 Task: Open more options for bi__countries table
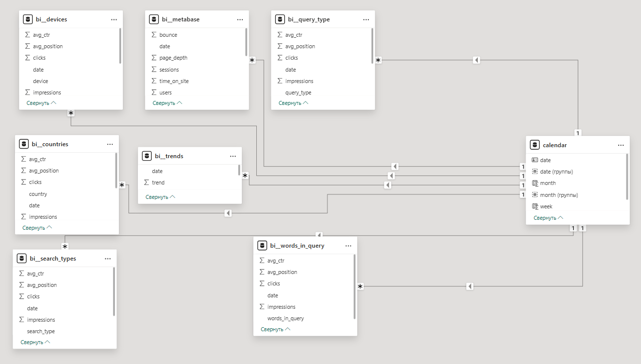[x=110, y=144]
